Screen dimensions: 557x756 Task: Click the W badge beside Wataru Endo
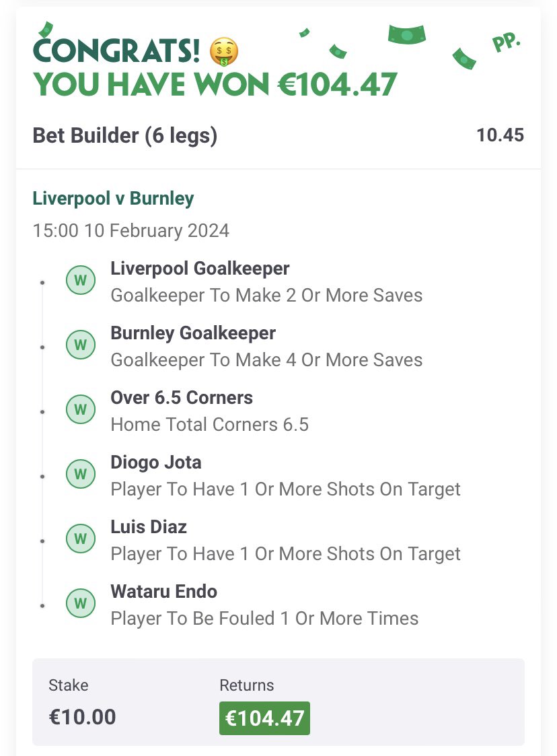click(x=81, y=603)
